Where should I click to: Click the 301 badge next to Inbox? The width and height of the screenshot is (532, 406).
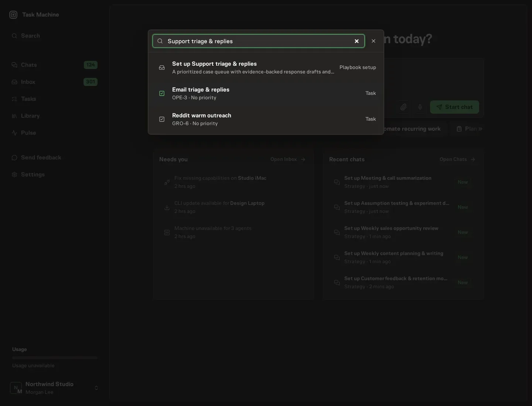point(91,82)
